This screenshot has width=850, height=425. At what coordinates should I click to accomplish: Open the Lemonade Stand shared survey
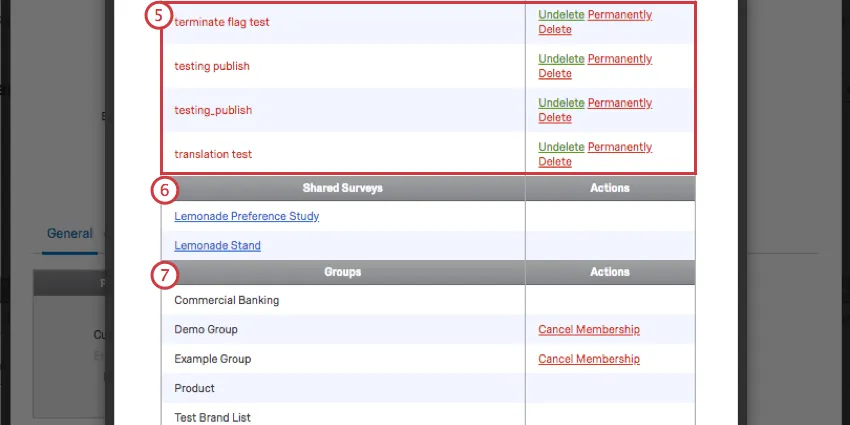click(x=217, y=245)
